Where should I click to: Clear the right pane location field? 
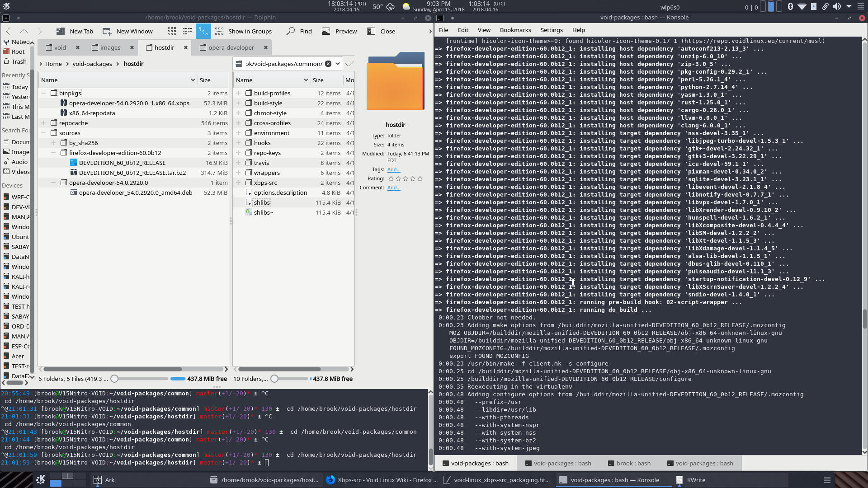[328, 64]
